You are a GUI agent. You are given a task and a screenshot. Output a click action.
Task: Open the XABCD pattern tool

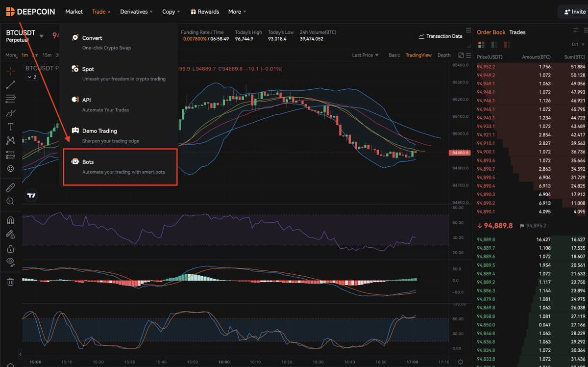pos(10,140)
